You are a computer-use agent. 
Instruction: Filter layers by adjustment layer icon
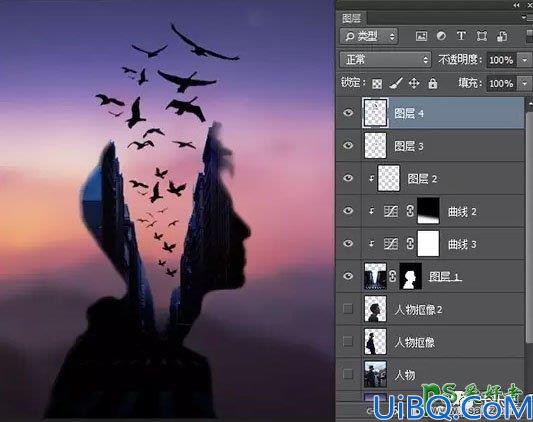coord(441,36)
